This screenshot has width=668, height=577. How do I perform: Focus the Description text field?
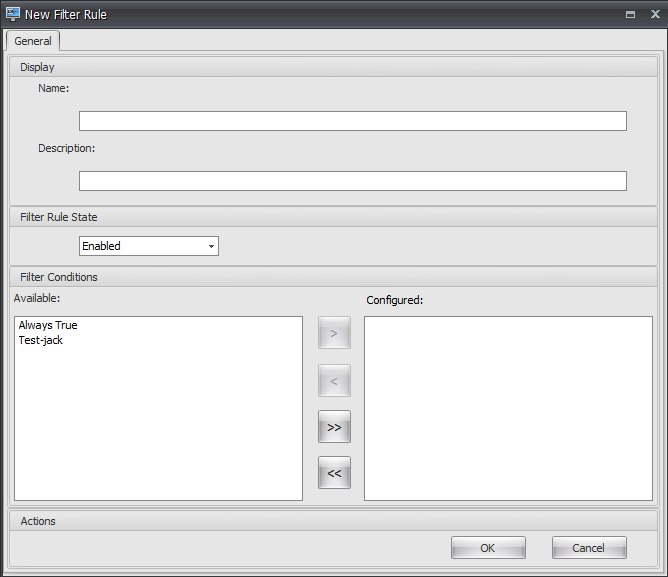(x=352, y=181)
